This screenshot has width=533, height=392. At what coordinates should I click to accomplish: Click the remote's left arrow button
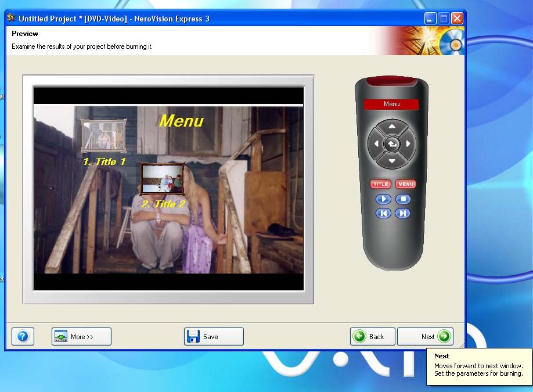tap(376, 144)
